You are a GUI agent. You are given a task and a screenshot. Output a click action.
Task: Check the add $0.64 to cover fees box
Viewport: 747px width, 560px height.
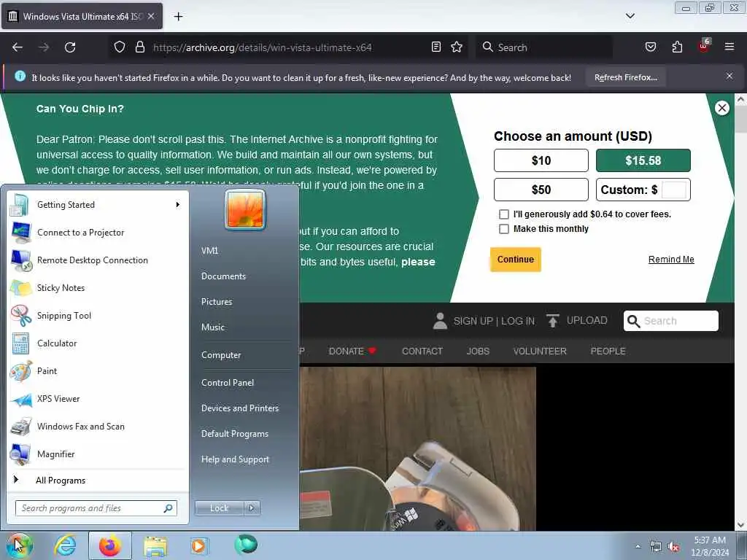click(x=503, y=214)
